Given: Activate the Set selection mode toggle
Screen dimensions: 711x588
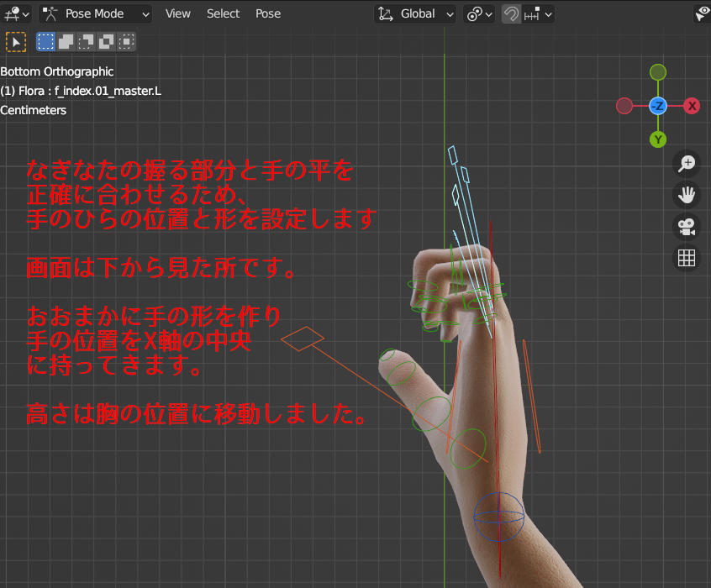Looking at the screenshot, I should point(45,41).
